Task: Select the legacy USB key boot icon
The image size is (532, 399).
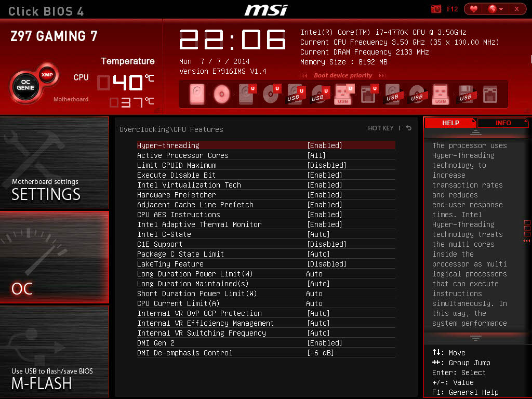Action: click(441, 94)
